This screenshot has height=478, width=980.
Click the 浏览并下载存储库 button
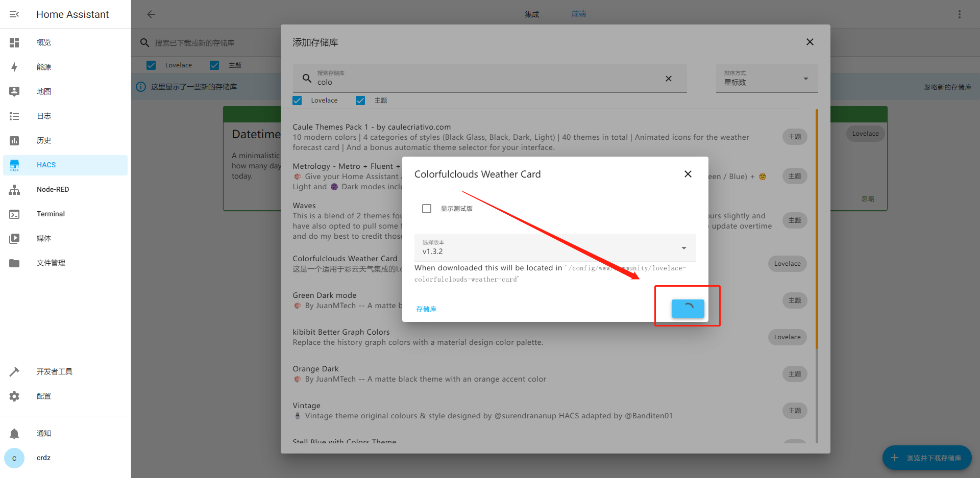click(927, 458)
